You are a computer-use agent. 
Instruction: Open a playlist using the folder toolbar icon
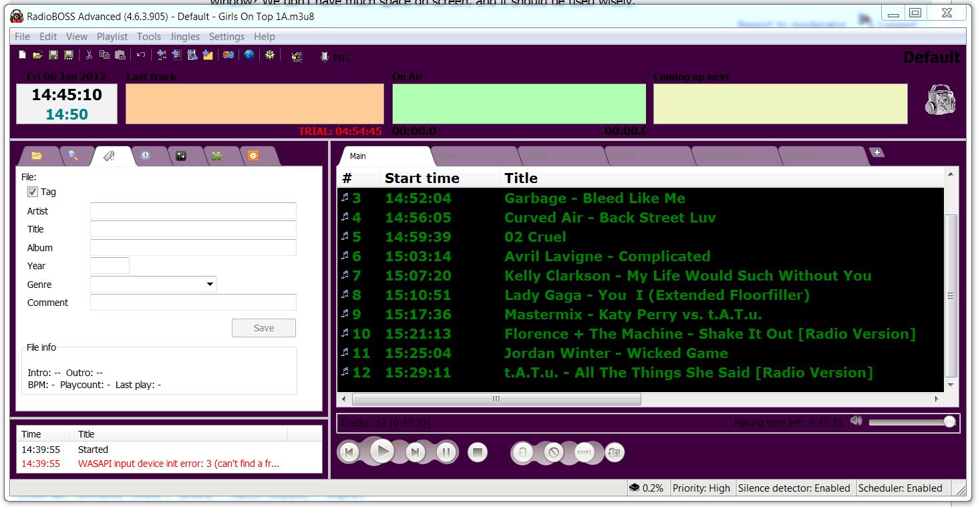coord(38,55)
